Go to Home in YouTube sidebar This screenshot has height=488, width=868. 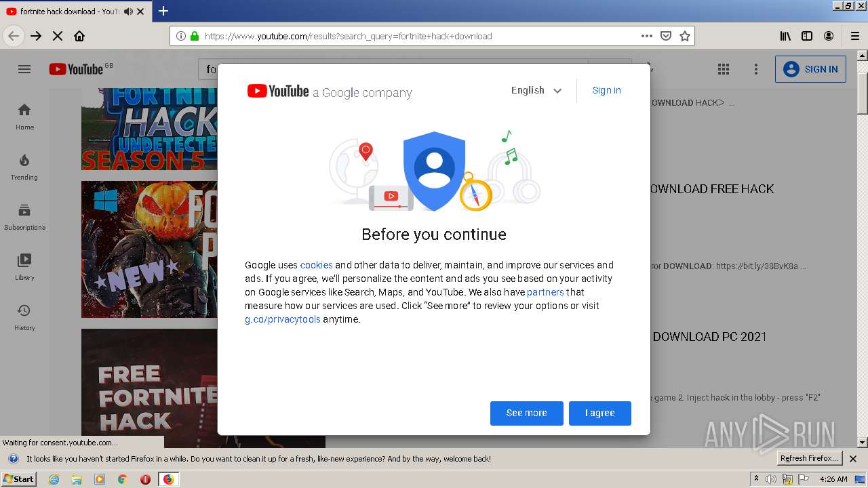[24, 117]
